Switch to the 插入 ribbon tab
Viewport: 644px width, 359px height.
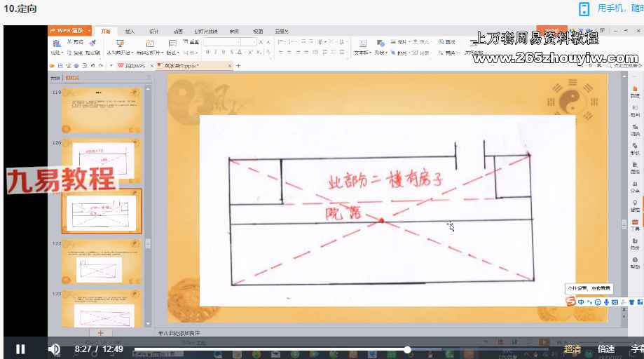tap(130, 32)
